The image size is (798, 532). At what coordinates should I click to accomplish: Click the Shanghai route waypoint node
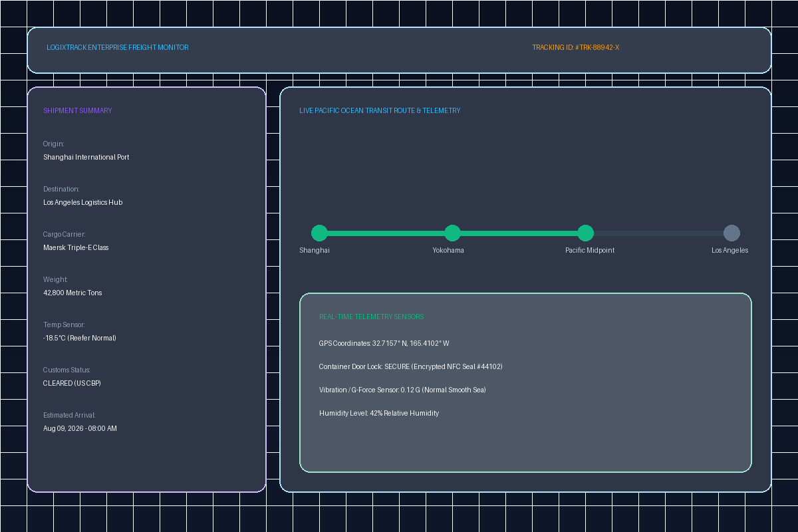(x=319, y=233)
